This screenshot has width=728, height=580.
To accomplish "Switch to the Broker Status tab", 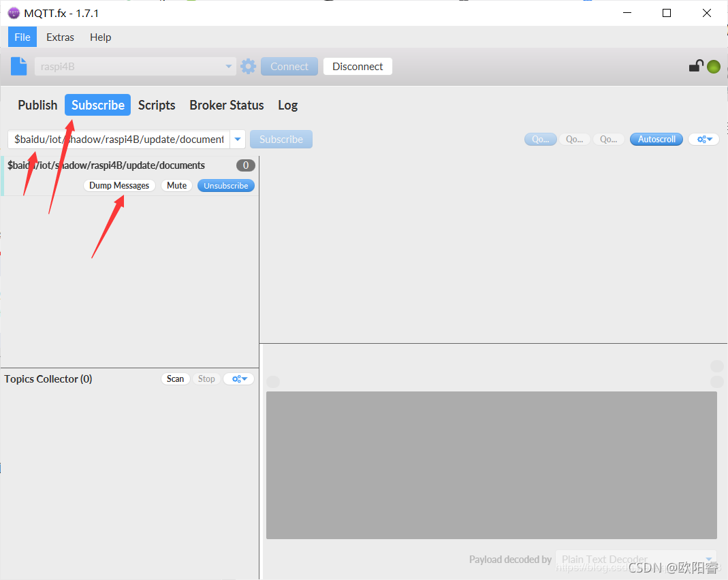I will point(227,106).
